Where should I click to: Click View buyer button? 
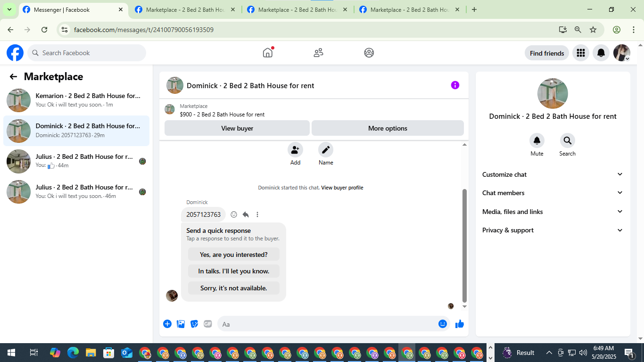[237, 128]
